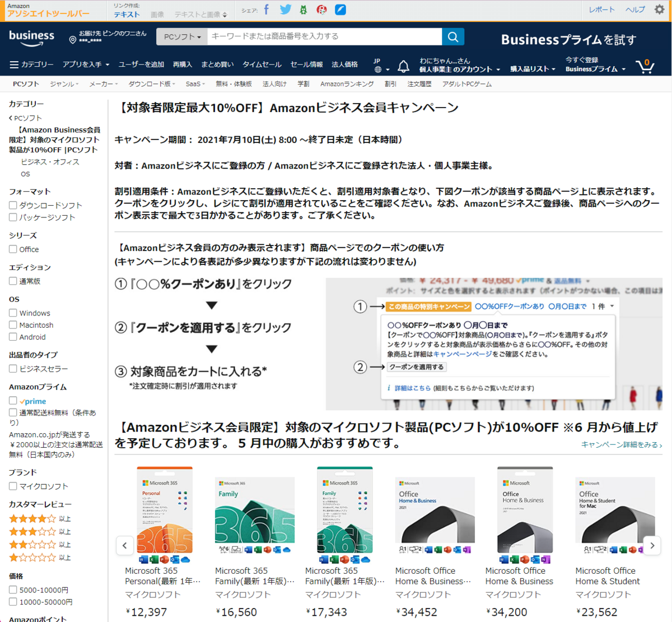Viewport: 672px width, 622px height.
Task: Check the ビジネスセラー seller filter
Action: 13,369
